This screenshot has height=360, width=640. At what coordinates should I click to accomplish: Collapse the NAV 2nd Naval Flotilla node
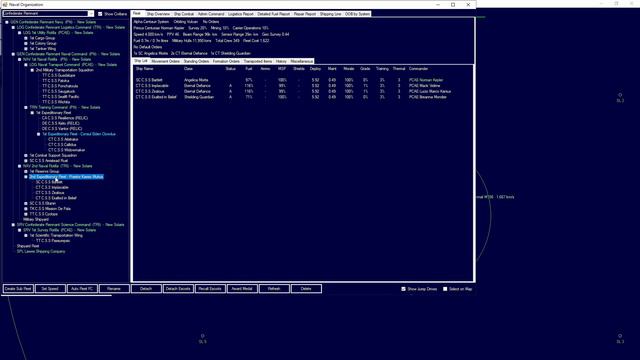click(x=20, y=166)
